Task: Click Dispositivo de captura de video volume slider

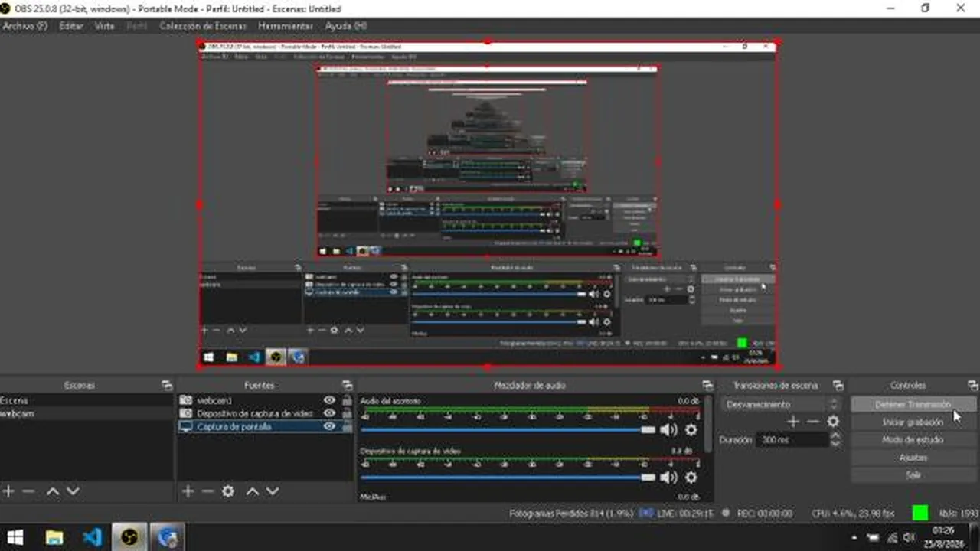Action: point(508,478)
